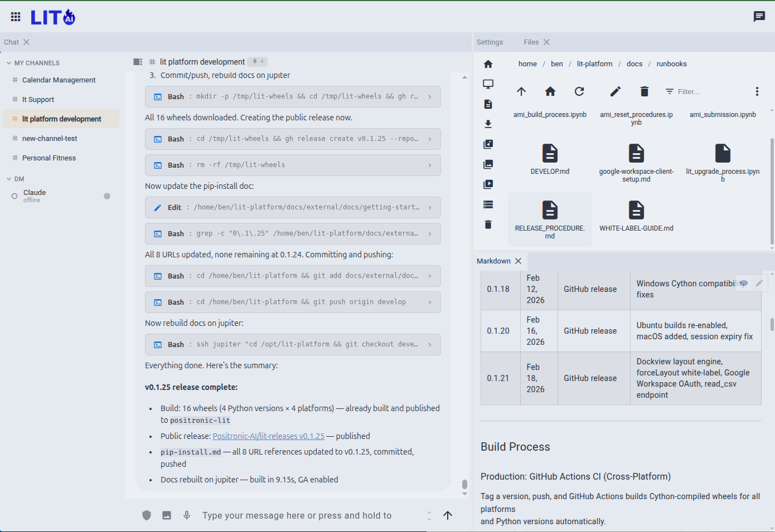Screen dimensions: 775x532
Task: Open the Downloads shortcut in files sidebar
Action: 488,124
